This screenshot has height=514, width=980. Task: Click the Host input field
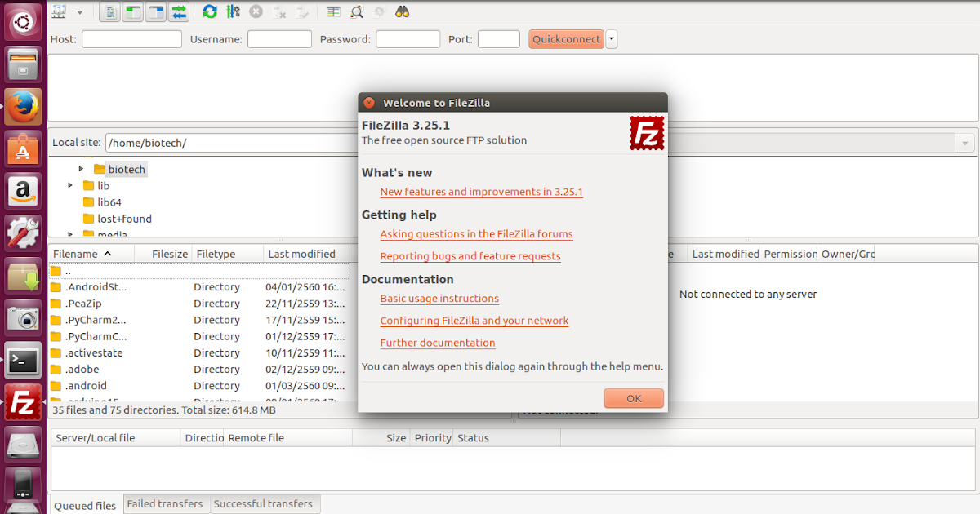(x=131, y=39)
